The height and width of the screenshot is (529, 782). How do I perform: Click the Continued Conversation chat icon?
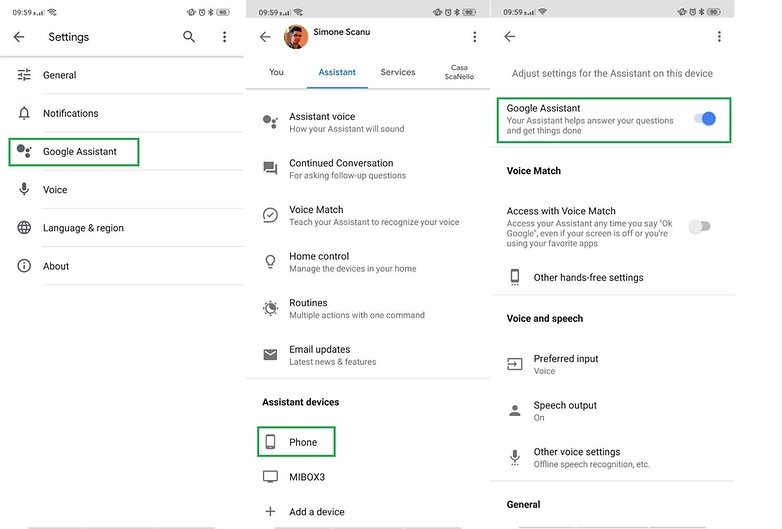pyautogui.click(x=270, y=168)
